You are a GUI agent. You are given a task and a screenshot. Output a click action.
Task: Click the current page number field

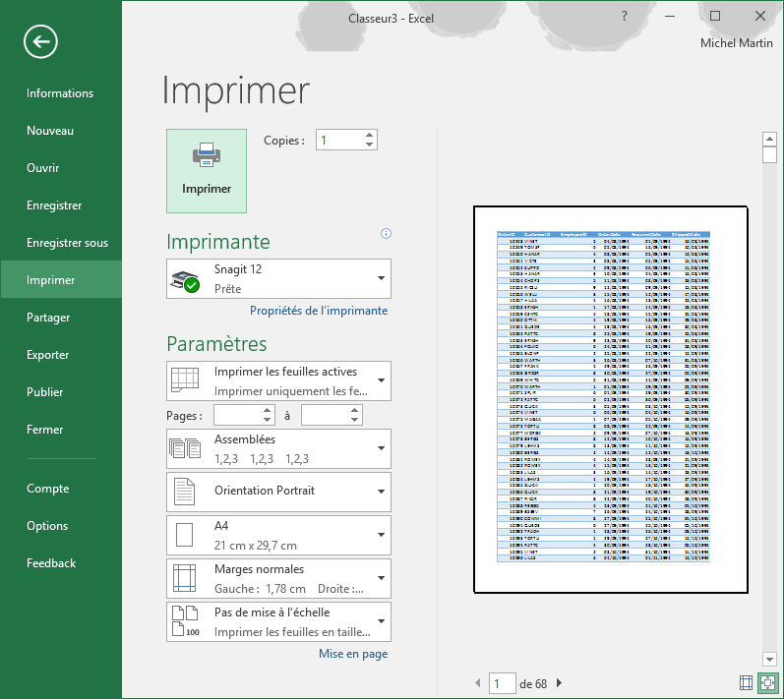[x=502, y=683]
